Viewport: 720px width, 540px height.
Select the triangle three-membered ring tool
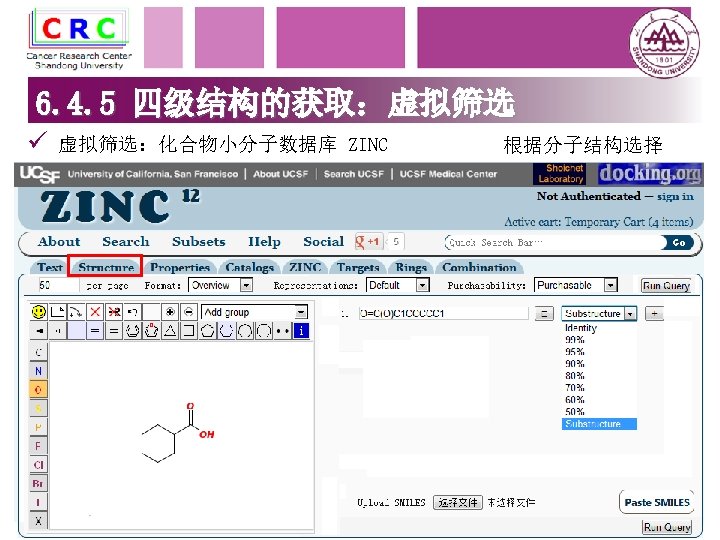[170, 331]
